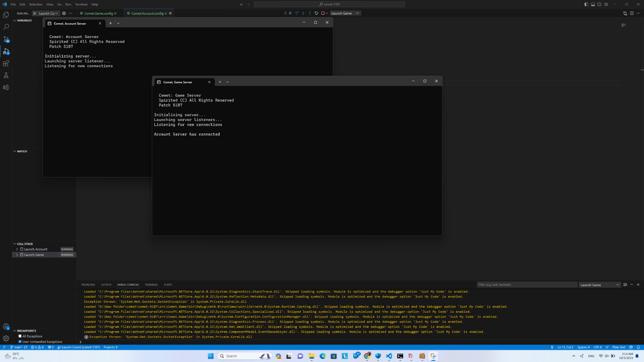Open launch.json via the gear icon
The height and width of the screenshot is (362, 644).
[64, 13]
